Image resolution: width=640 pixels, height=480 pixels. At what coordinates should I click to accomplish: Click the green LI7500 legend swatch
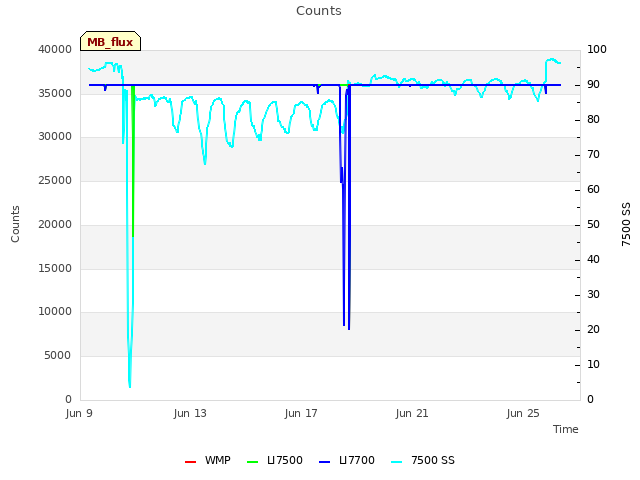tap(253, 462)
